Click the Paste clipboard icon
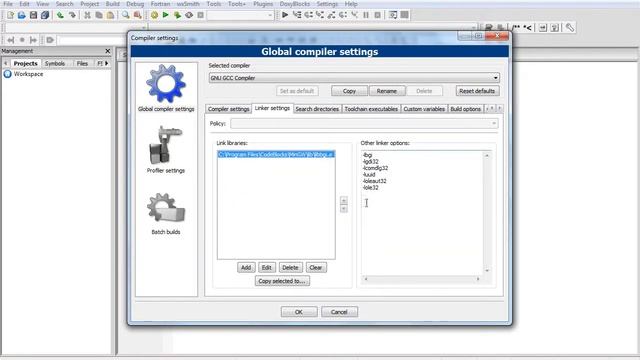The height and width of the screenshot is (360, 640). 110,15
